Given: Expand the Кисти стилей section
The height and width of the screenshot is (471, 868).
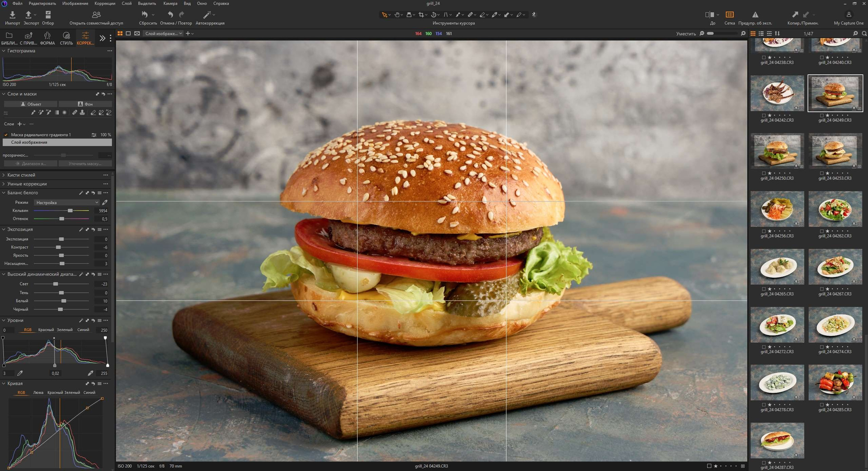Looking at the screenshot, I should click(x=4, y=175).
